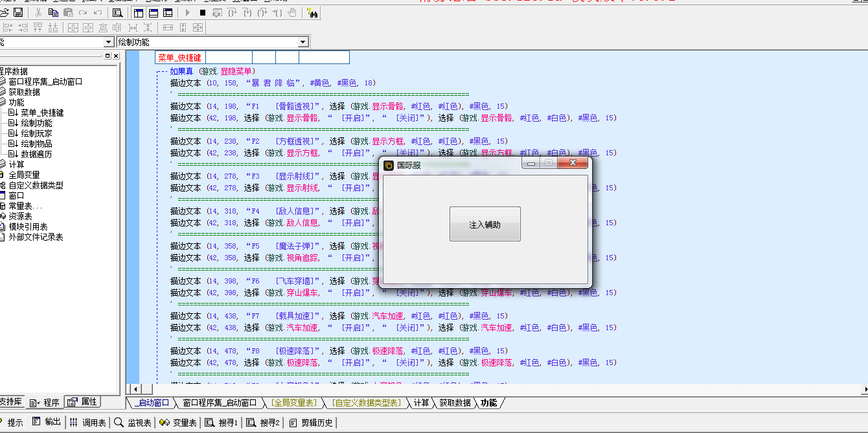The image size is (868, 433).
Task: Click the Copy icon in the toolbar
Action: (x=53, y=12)
